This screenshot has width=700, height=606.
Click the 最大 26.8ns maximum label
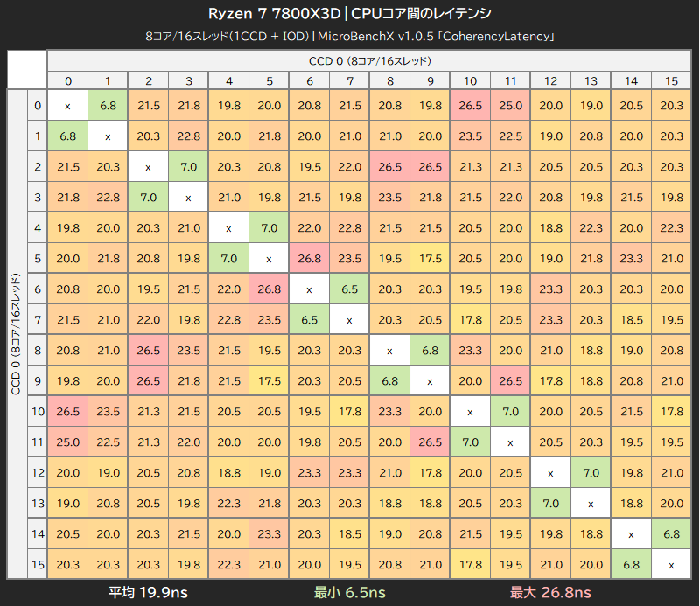[x=550, y=593]
